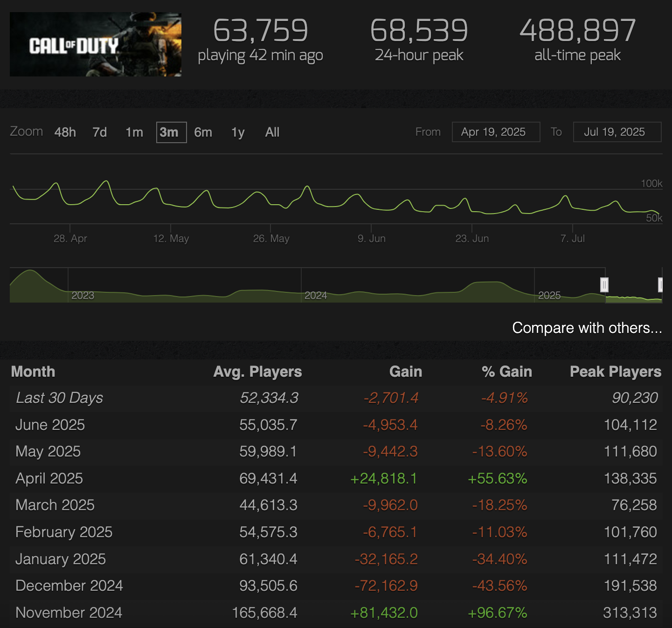The image size is (672, 628).
Task: Click peak players value 90,230
Action: click(635, 398)
